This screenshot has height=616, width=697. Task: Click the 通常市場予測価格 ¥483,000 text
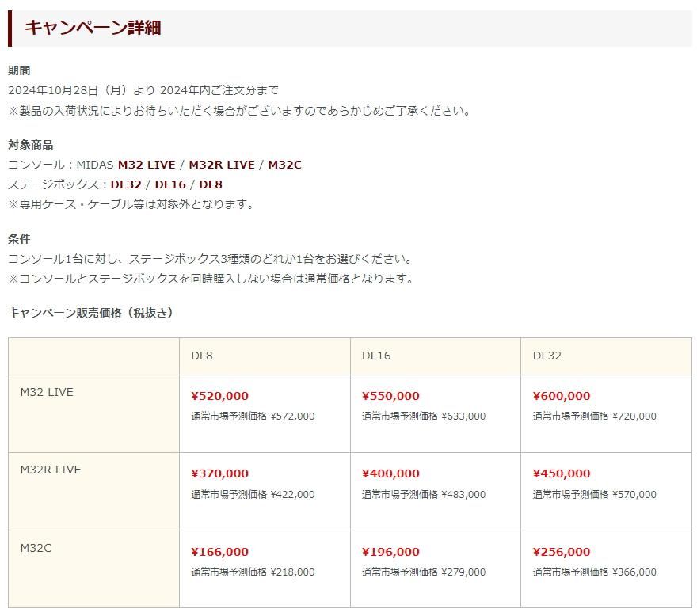point(424,495)
